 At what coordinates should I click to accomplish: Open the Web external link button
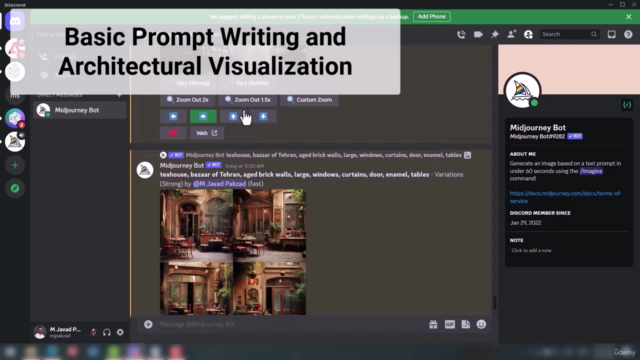(x=207, y=133)
